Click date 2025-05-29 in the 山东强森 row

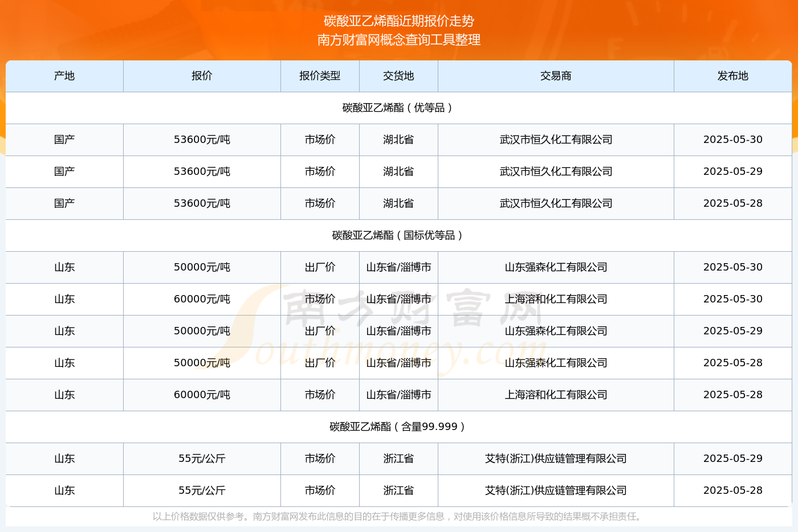(x=732, y=331)
